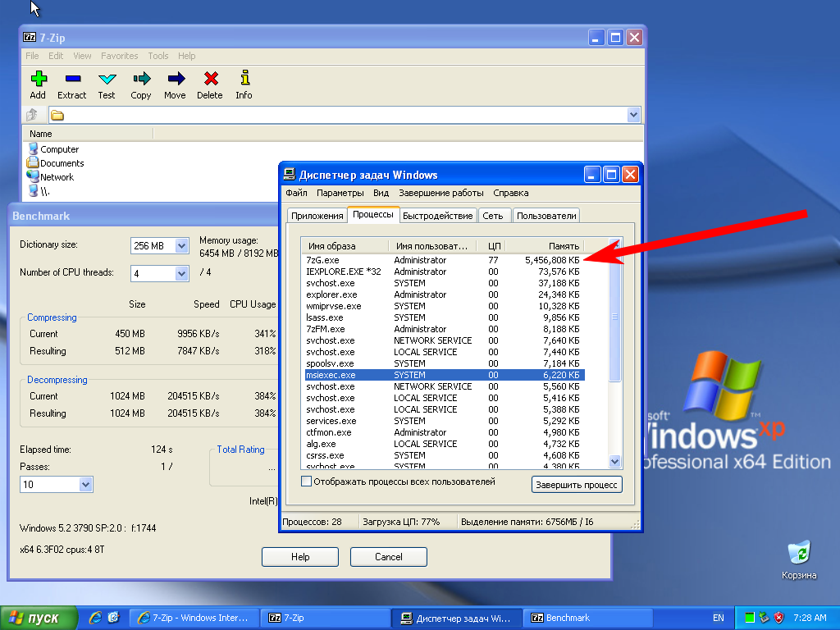Switch to the 7-Zip taskbar button
Image resolution: width=840 pixels, height=630 pixels.
pyautogui.click(x=325, y=618)
